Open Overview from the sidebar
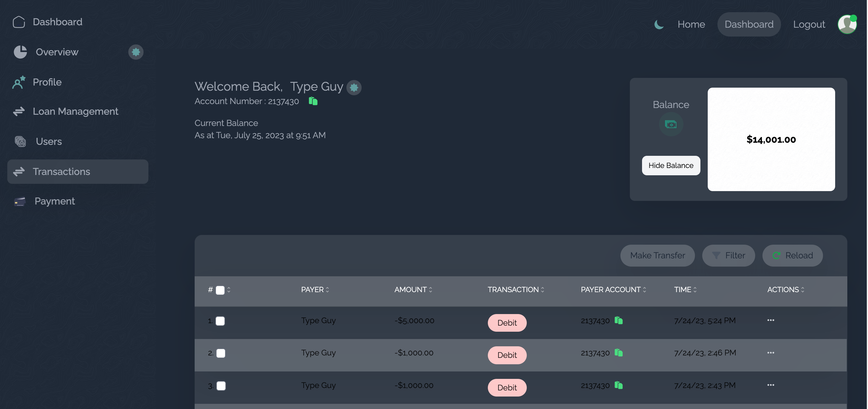Viewport: 868px width, 409px height. 57,52
